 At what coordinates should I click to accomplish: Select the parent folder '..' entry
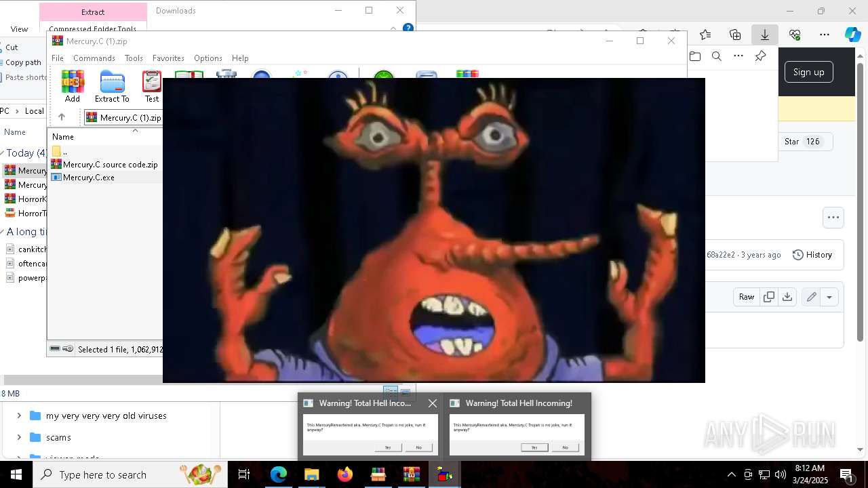(x=60, y=152)
